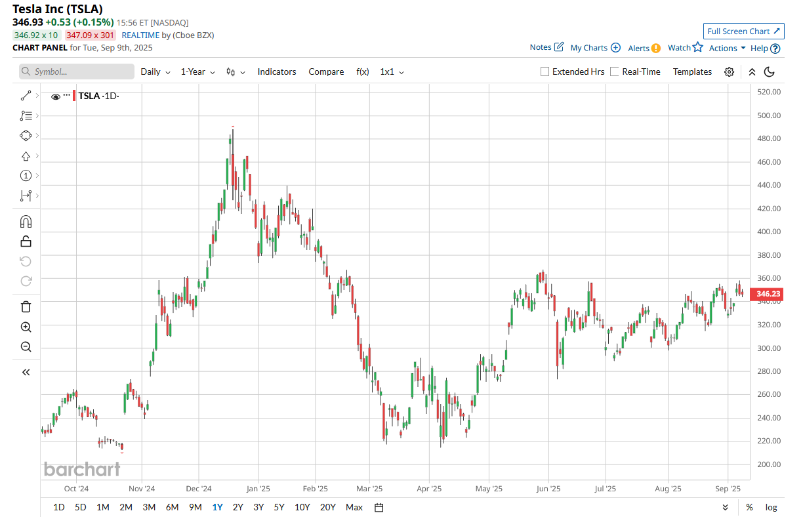Viewport: 803px width, 532px height.
Task: Select the up arrow marker tool
Action: pos(26,155)
